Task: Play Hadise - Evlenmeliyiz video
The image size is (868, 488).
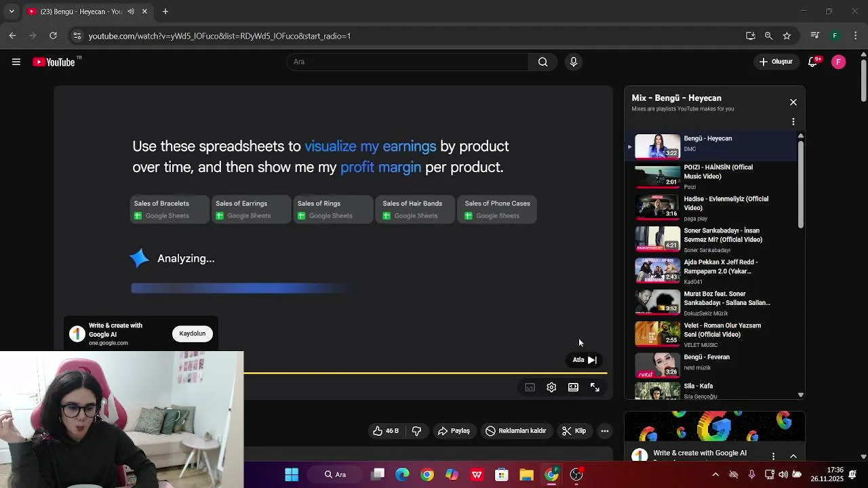Action: 710,208
